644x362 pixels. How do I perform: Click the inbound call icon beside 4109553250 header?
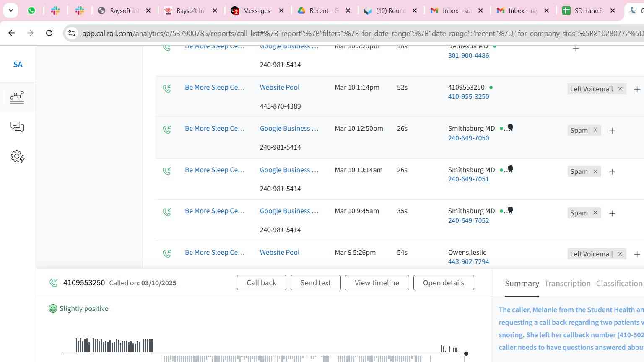pyautogui.click(x=53, y=283)
